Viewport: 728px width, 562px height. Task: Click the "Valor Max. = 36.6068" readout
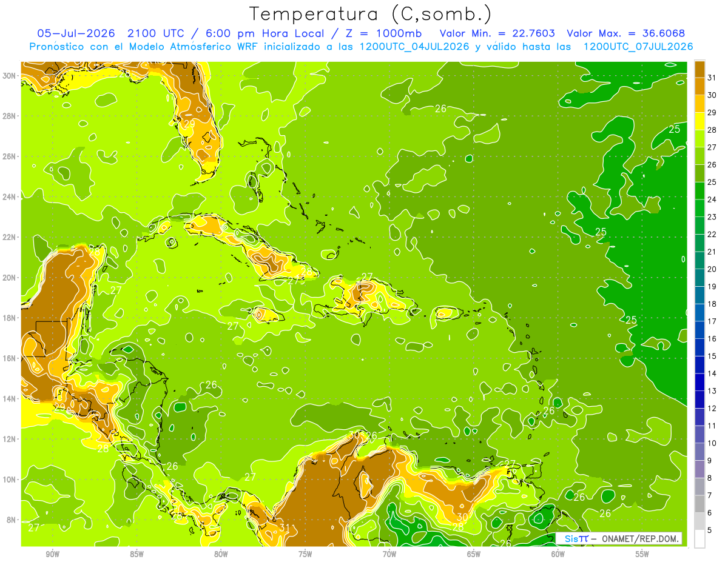point(626,33)
